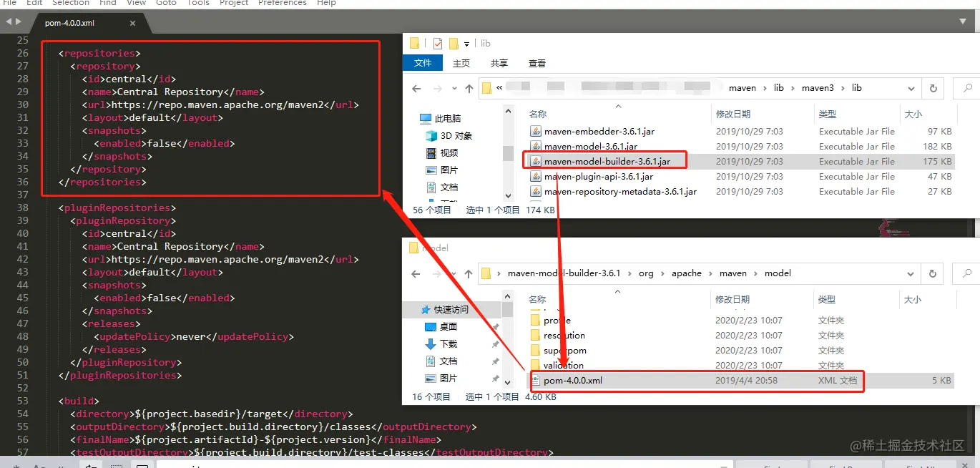Select 下载 in Quick Access list
This screenshot has width=980, height=468.
[x=441, y=344]
